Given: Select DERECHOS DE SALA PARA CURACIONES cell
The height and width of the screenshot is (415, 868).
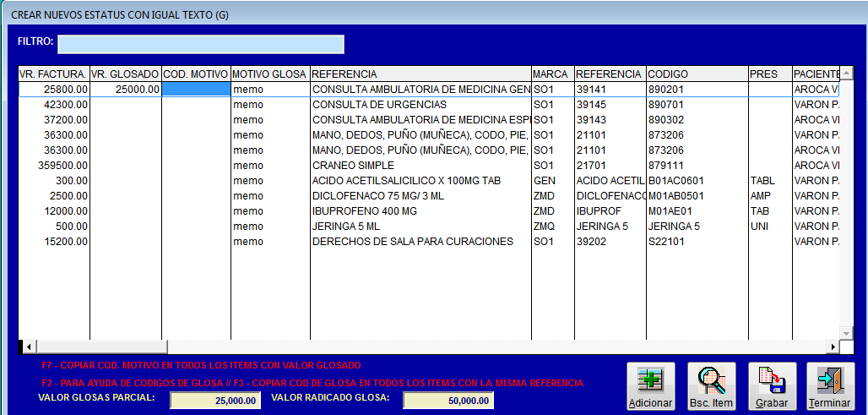Looking at the screenshot, I should 420,242.
